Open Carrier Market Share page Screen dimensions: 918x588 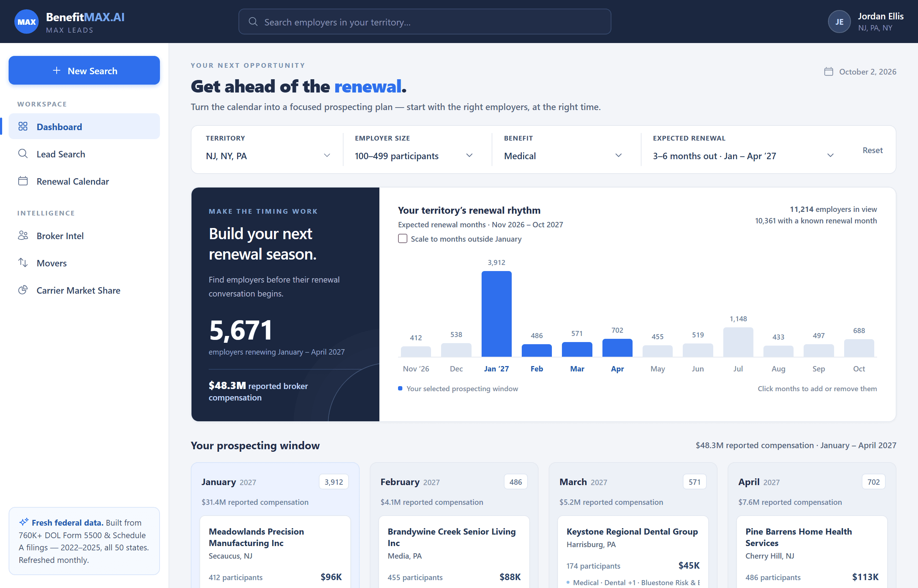84,290
